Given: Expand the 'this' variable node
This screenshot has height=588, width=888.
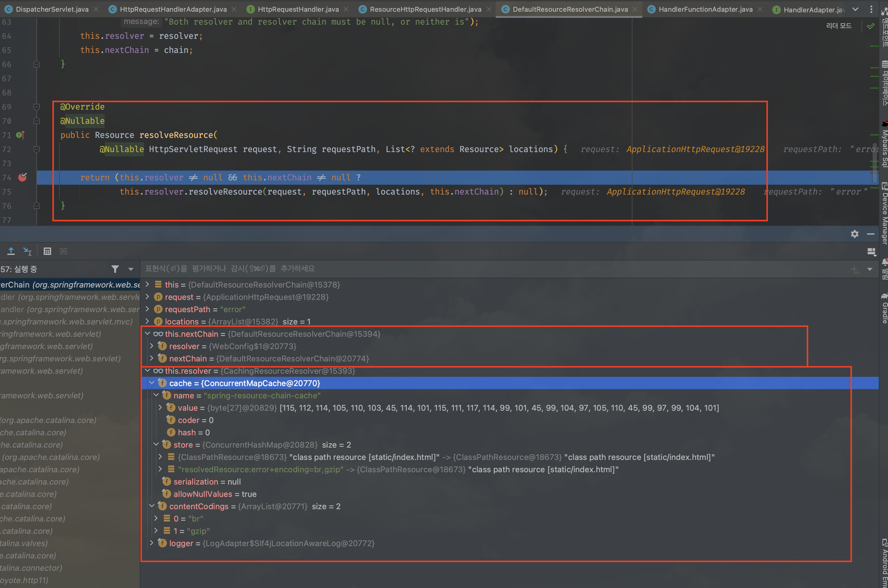Looking at the screenshot, I should click(147, 284).
